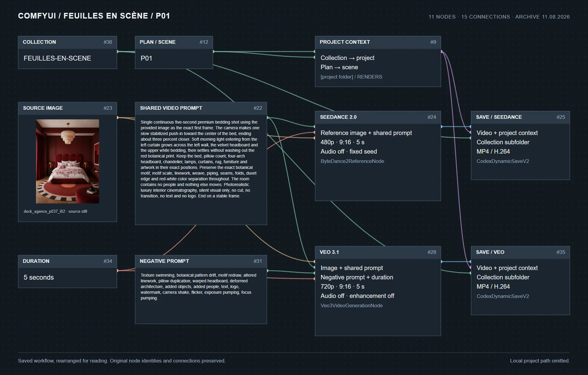Screen dimensions: 588x375
Task: Select the PROJECT CONTEXT node title
Action: [345, 42]
